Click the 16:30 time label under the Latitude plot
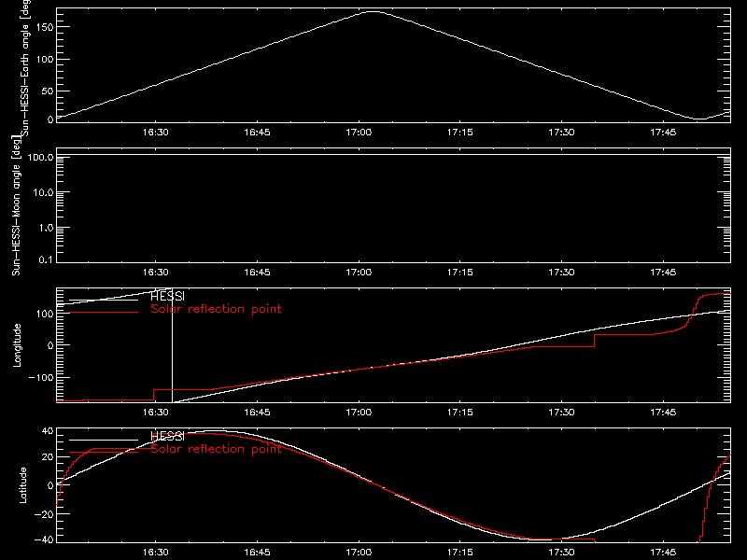Viewport: 747px width, 560px height. 155,553
